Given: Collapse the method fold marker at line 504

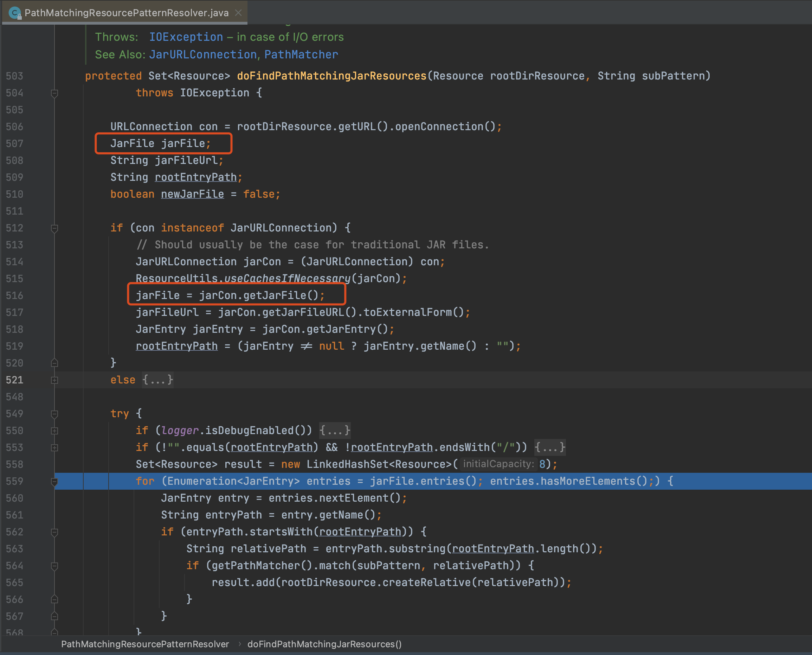Looking at the screenshot, I should pos(54,93).
